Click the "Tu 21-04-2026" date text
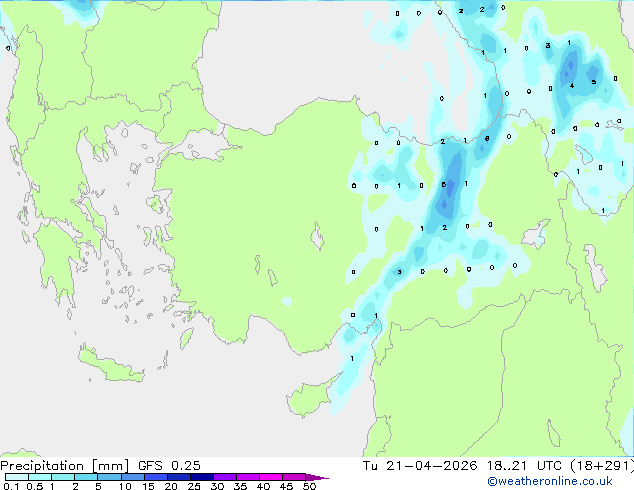This screenshot has width=634, height=490. pos(420,466)
